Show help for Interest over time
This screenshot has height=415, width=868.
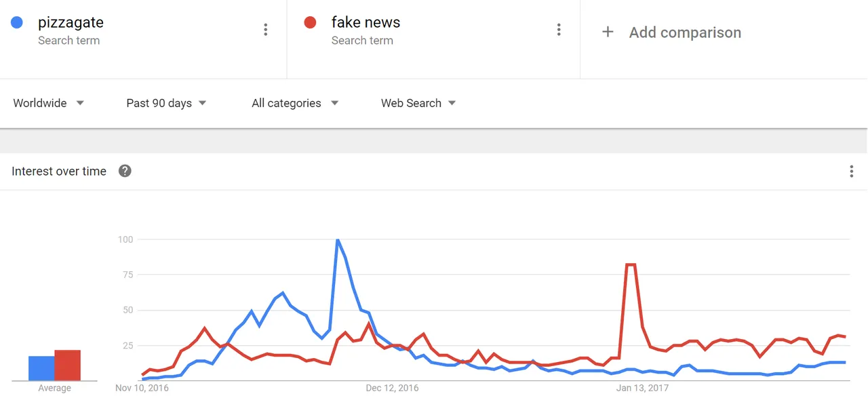pyautogui.click(x=125, y=171)
